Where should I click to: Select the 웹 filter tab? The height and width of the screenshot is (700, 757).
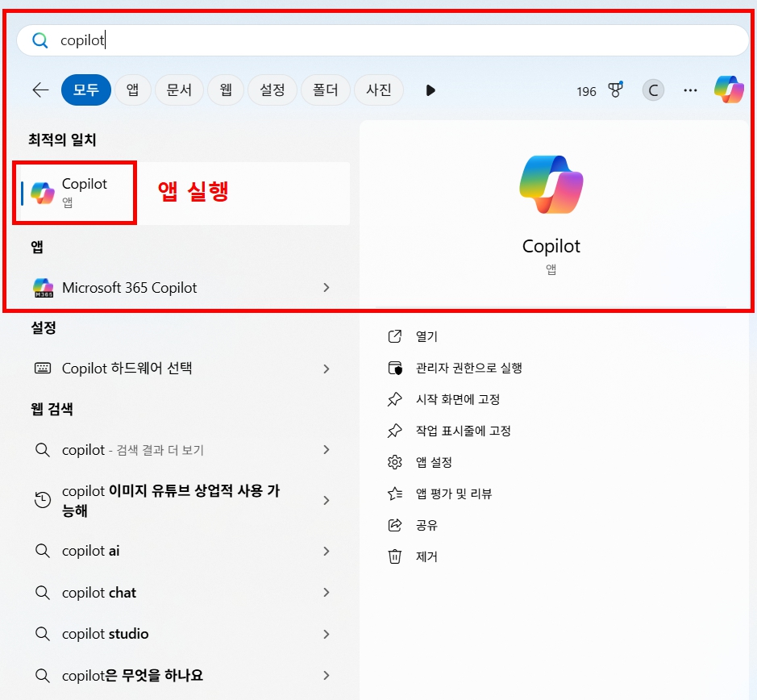226,90
